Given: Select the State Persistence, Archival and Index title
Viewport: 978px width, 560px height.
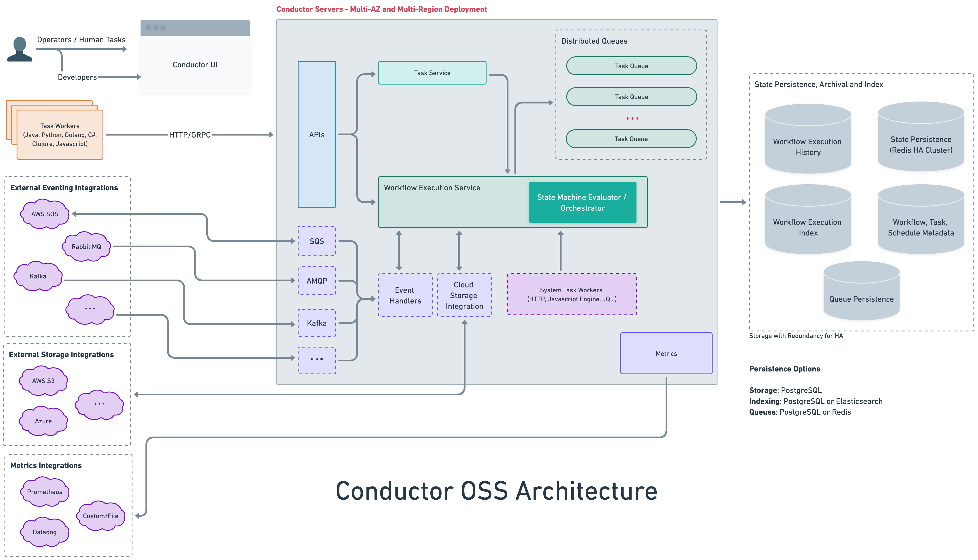Looking at the screenshot, I should 818,84.
